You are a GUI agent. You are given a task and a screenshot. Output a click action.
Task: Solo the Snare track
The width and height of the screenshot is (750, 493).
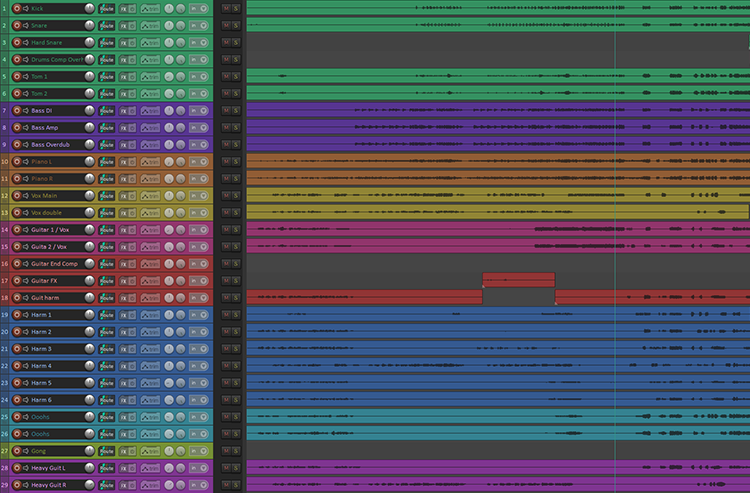236,25
